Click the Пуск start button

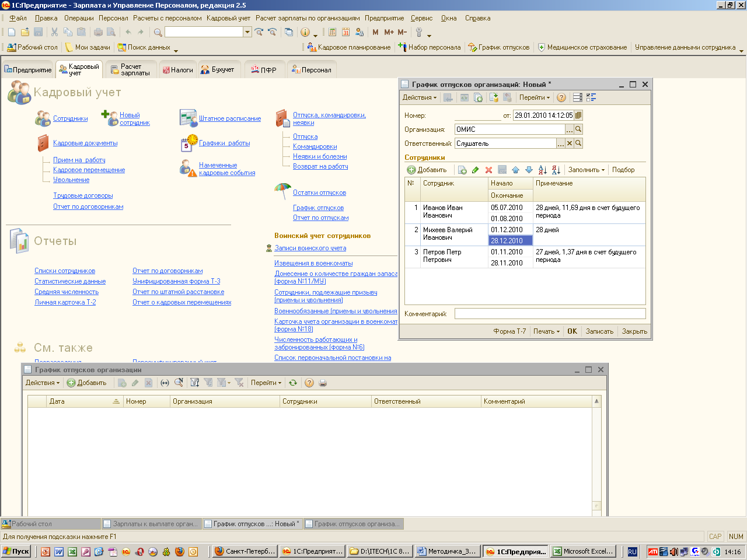[16, 551]
